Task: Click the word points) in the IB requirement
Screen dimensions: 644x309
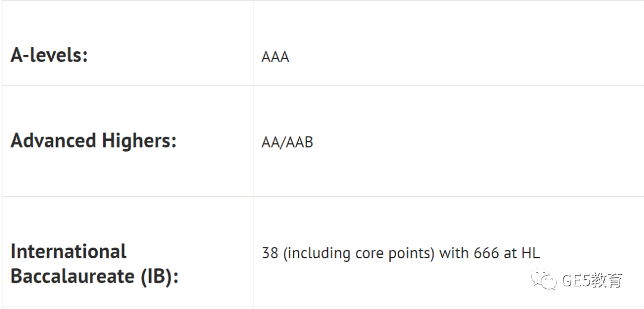Action: coord(413,254)
